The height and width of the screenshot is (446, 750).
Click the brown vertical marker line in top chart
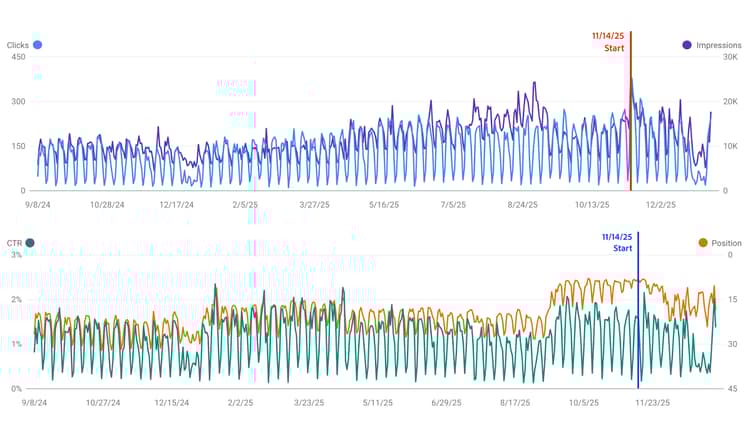(630, 120)
